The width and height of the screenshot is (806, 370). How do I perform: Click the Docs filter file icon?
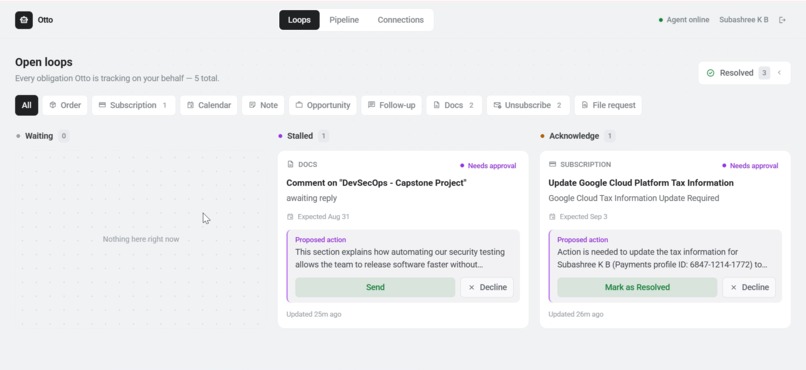pyautogui.click(x=436, y=105)
